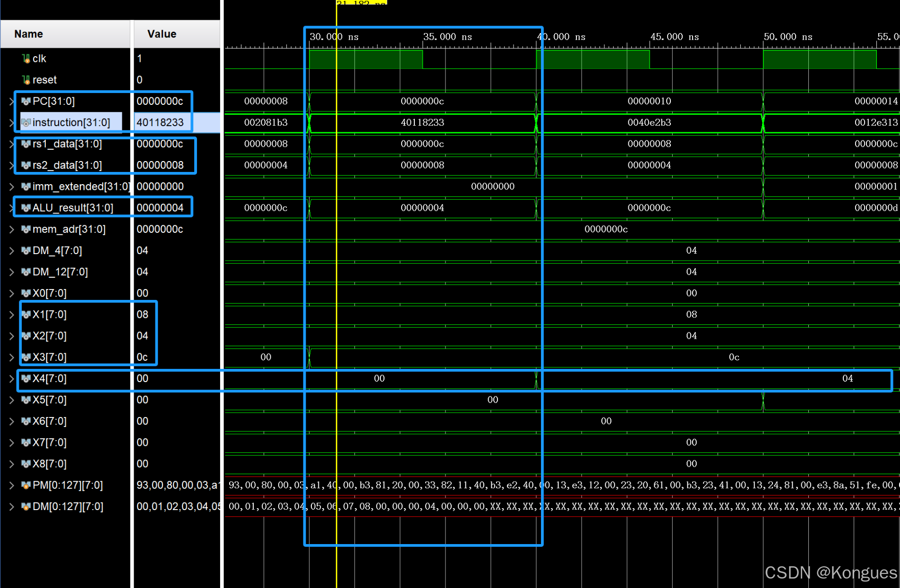Click the X0[7:0] bus icon
This screenshot has height=588, width=900.
[x=26, y=293]
